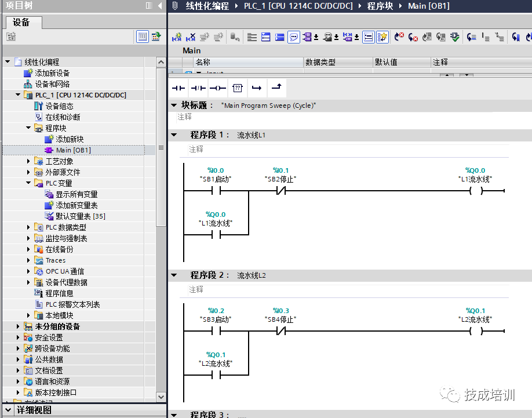Collapse the 线性化编程 project node
The height and width of the screenshot is (418, 532).
[8, 62]
